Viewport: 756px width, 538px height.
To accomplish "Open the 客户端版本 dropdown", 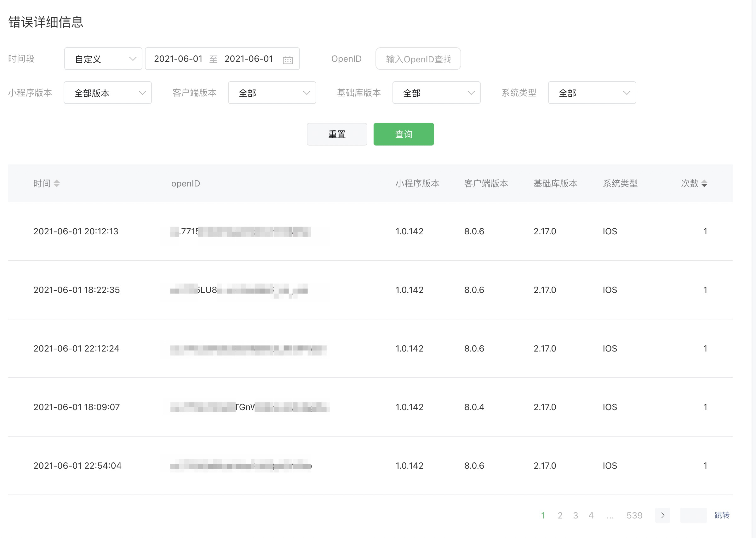I will [272, 93].
